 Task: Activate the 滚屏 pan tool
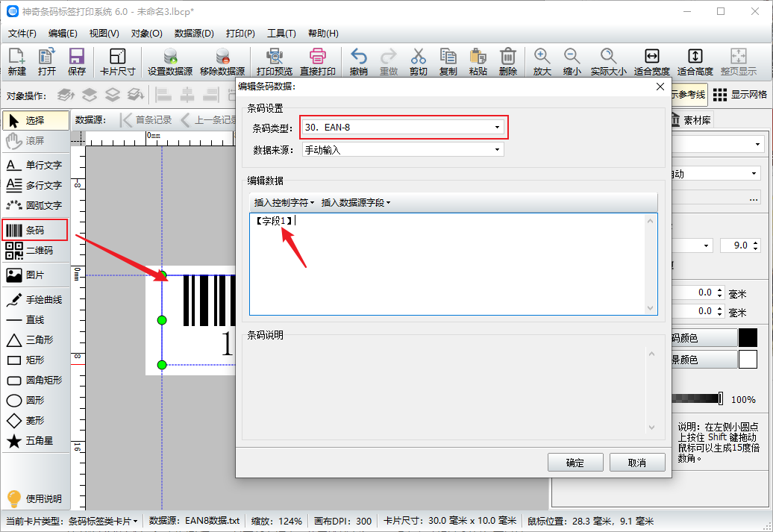pos(35,140)
